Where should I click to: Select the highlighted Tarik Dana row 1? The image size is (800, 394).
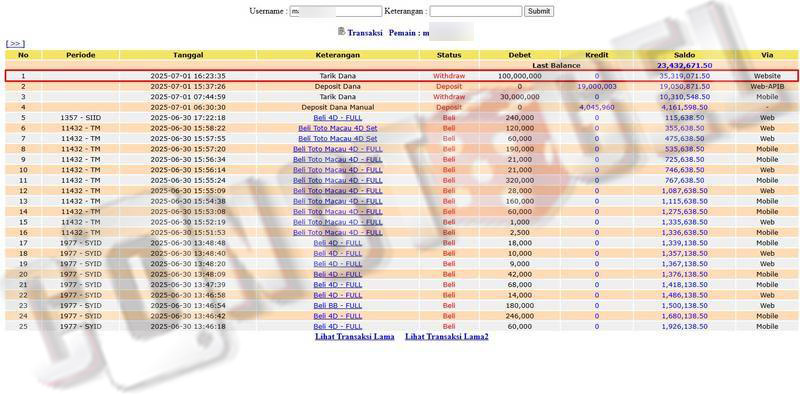click(401, 76)
